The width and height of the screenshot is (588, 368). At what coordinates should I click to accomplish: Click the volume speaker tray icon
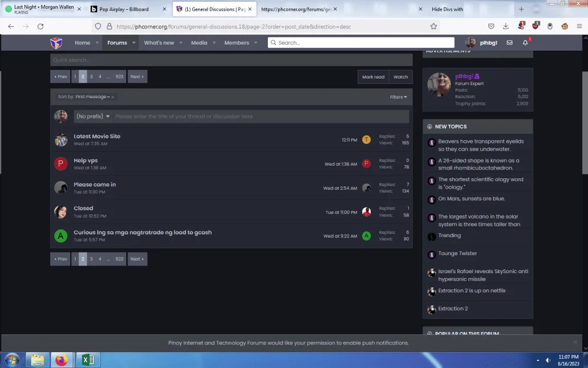coord(548,360)
